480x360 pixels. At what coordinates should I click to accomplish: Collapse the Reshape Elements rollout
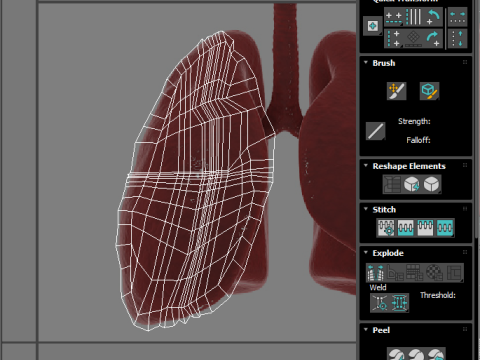click(x=366, y=166)
